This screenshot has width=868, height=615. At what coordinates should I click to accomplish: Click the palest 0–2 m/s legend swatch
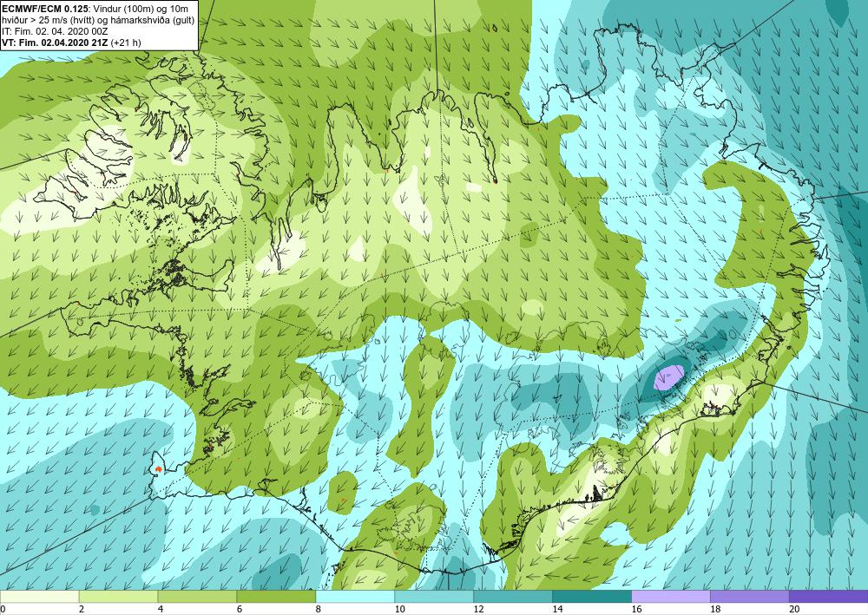coord(40,597)
